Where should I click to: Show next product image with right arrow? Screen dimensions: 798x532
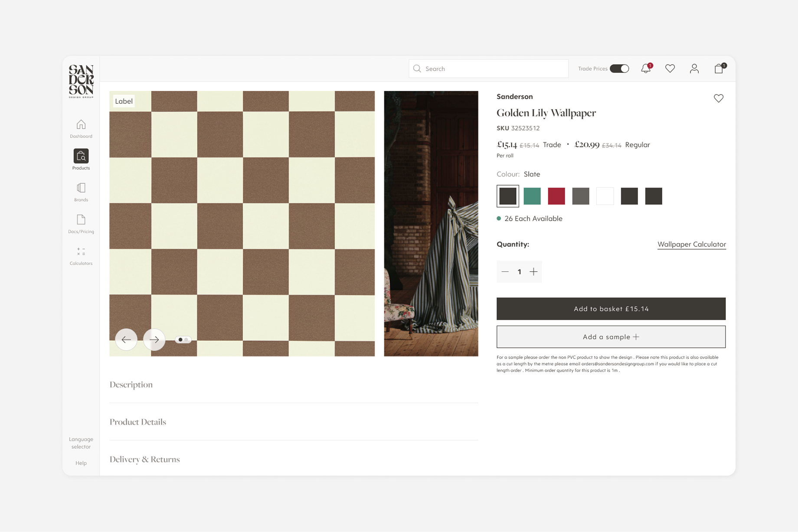(x=154, y=339)
